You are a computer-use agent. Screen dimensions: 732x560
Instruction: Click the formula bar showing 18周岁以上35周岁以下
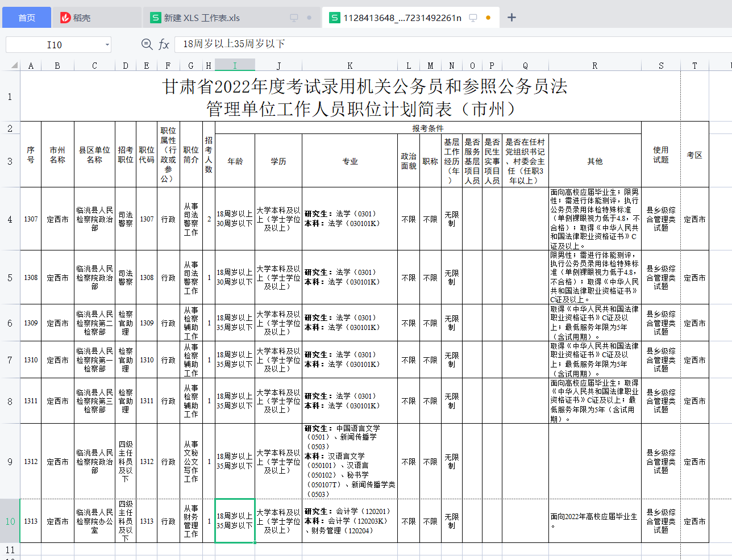(x=453, y=44)
